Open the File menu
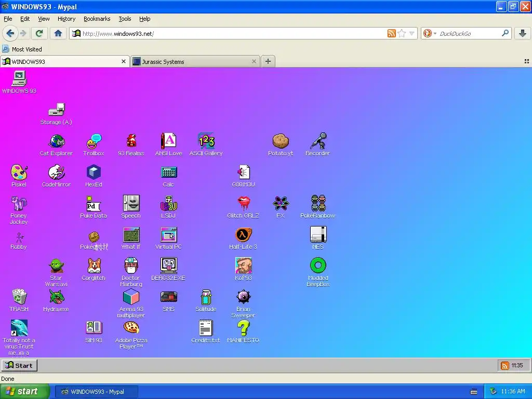This screenshot has height=399, width=532. pos(8,19)
